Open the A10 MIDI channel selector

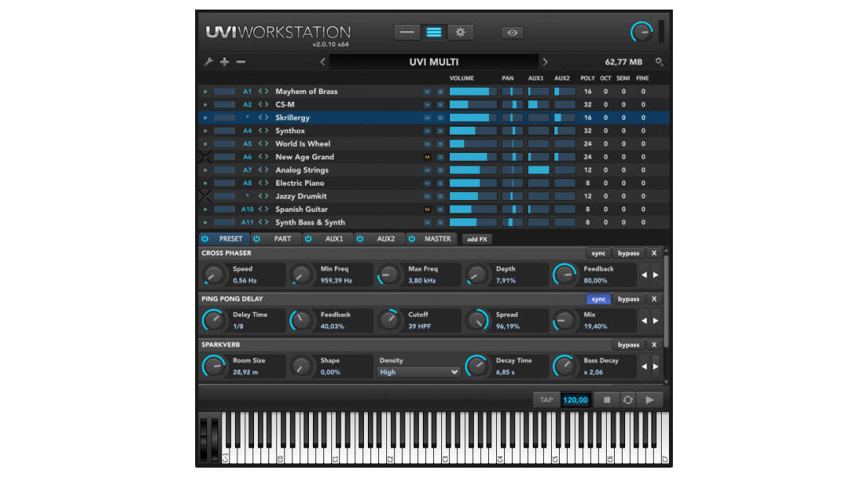click(247, 210)
